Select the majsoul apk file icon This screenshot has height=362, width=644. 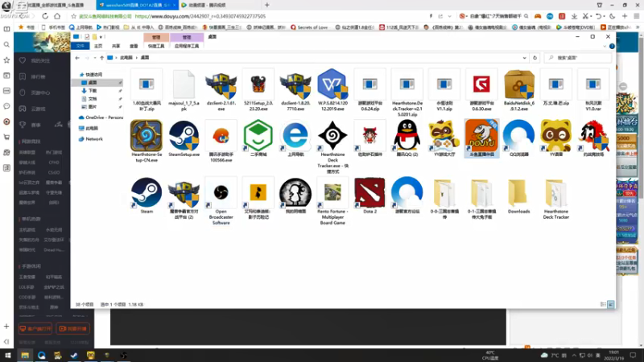pos(184,84)
